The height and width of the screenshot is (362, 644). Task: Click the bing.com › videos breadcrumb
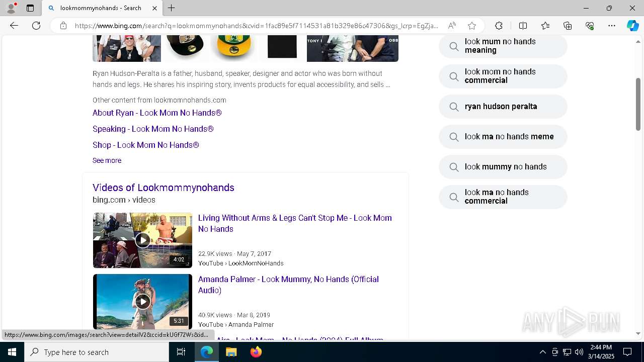coord(124,200)
